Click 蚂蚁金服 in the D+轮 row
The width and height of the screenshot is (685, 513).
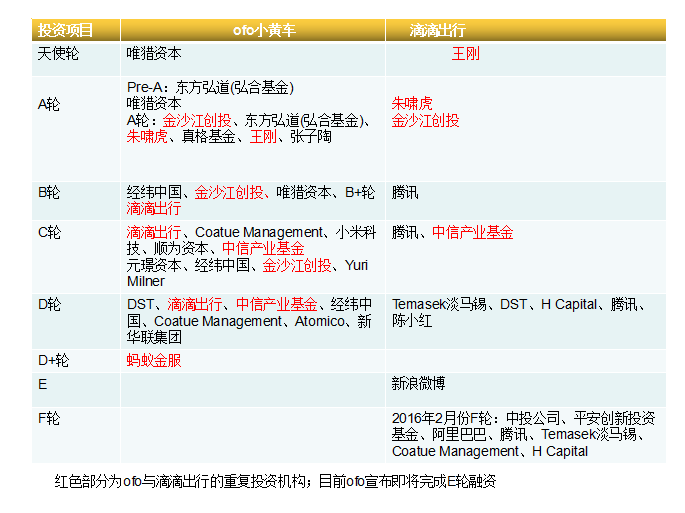154,360
